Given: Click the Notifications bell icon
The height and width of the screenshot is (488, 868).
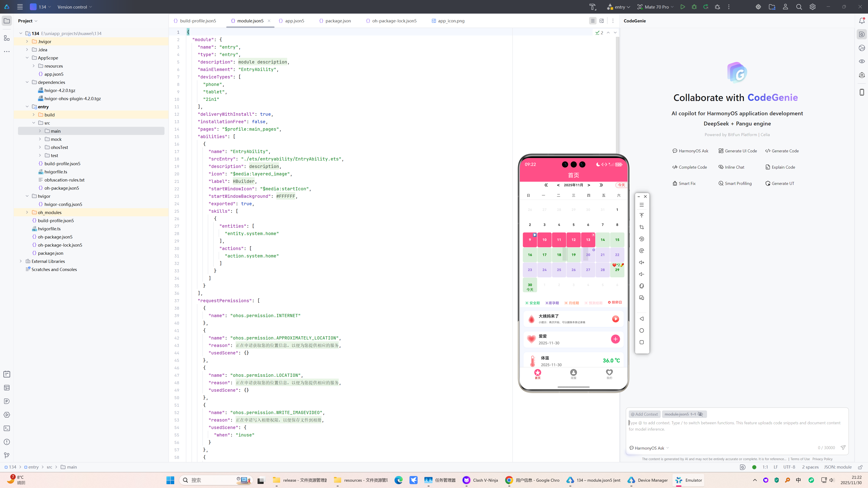Looking at the screenshot, I should point(862,21).
